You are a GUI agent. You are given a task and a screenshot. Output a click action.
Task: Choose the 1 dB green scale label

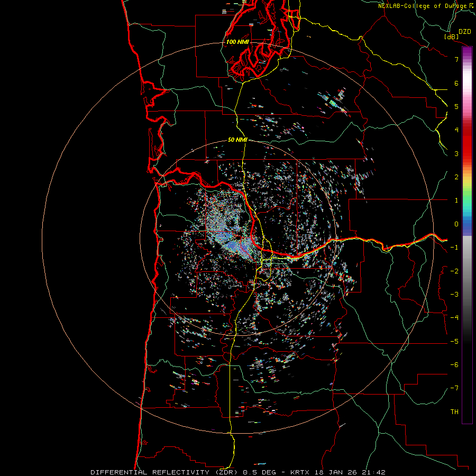coord(456,200)
